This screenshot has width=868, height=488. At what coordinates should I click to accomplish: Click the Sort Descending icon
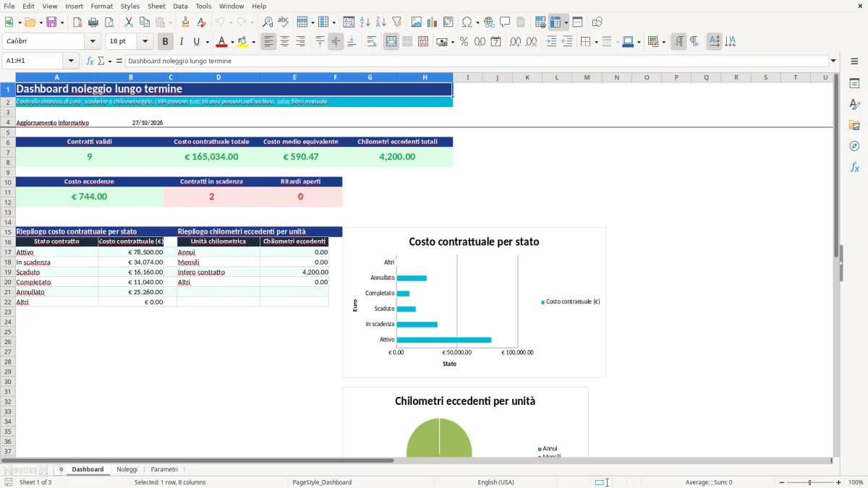point(381,22)
